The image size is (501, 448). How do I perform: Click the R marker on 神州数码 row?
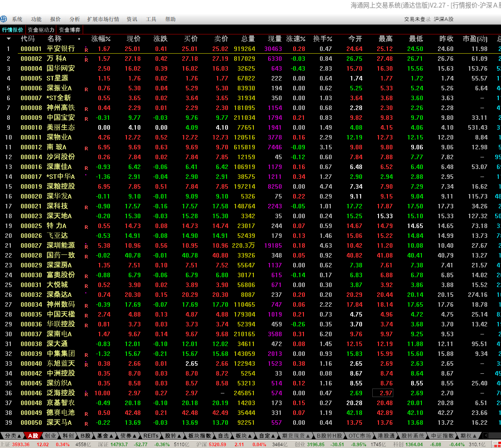(86, 306)
